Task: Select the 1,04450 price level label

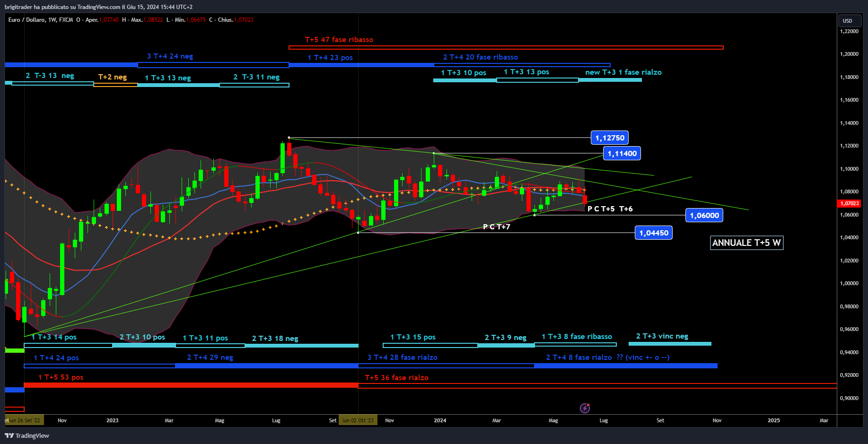Action: (653, 233)
